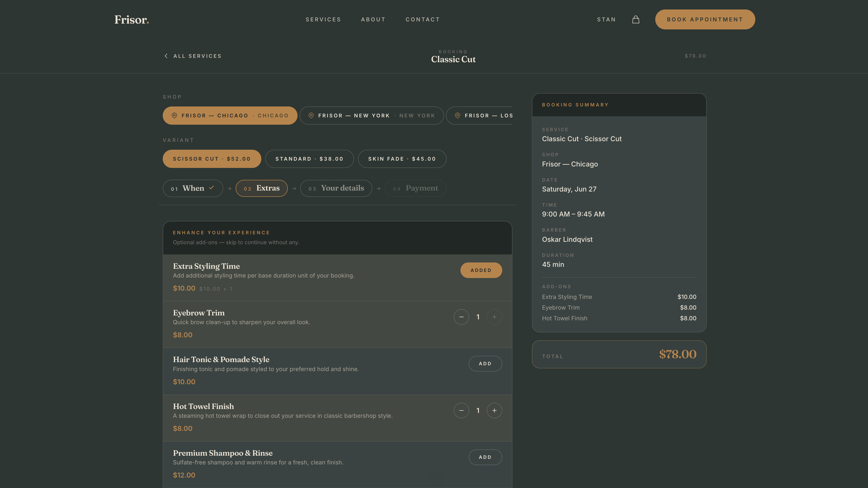The image size is (868, 488).
Task: Increase Eyebrow Trim quantity
Action: [494, 317]
